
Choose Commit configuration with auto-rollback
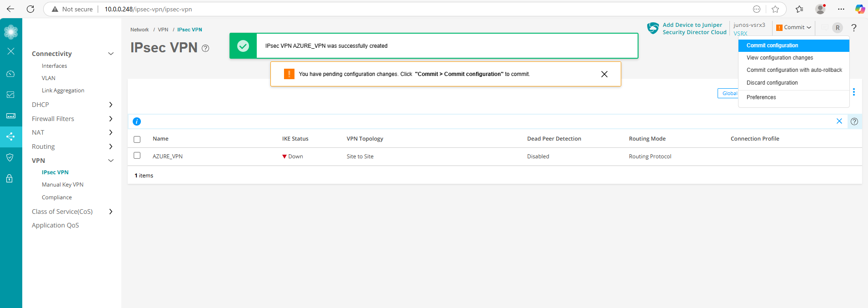pyautogui.click(x=793, y=70)
